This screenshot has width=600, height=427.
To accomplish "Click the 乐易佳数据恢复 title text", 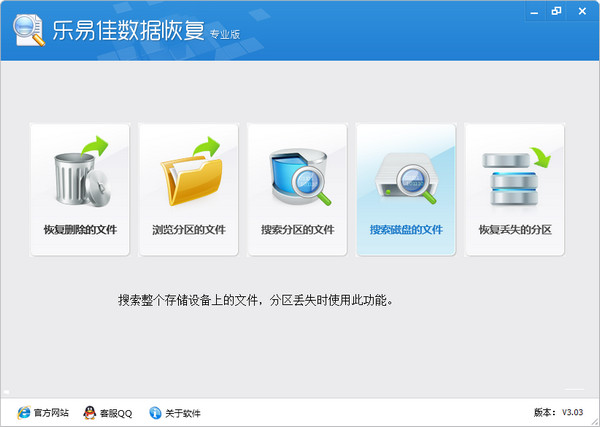I will pos(129,30).
